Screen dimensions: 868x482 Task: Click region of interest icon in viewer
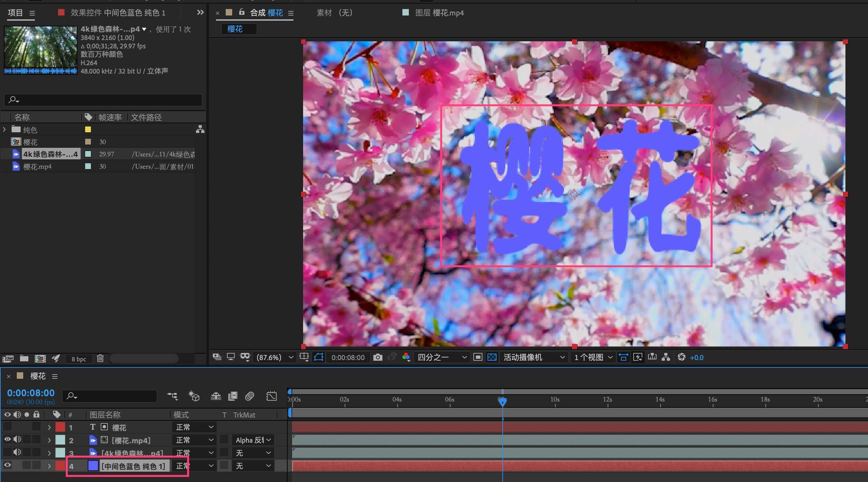click(x=478, y=357)
